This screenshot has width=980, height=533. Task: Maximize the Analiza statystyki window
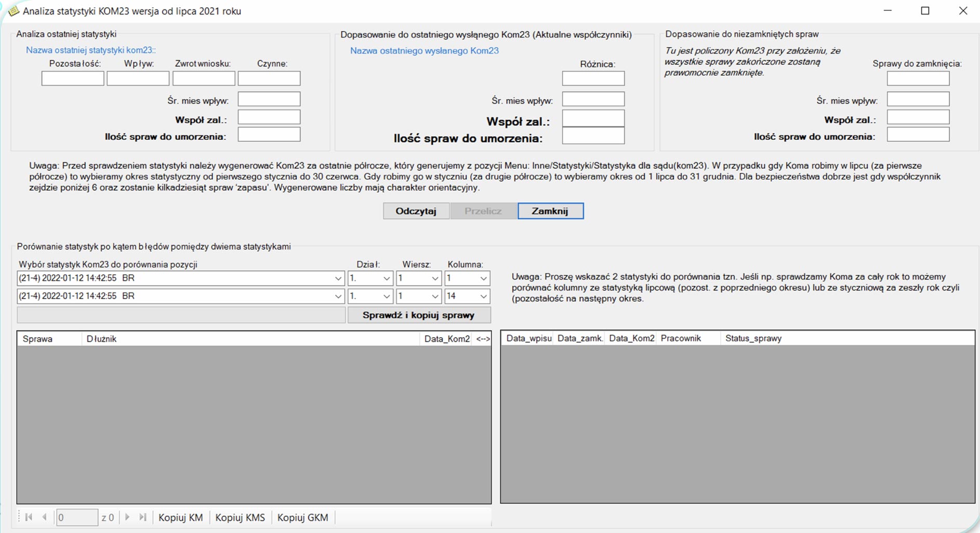point(925,11)
